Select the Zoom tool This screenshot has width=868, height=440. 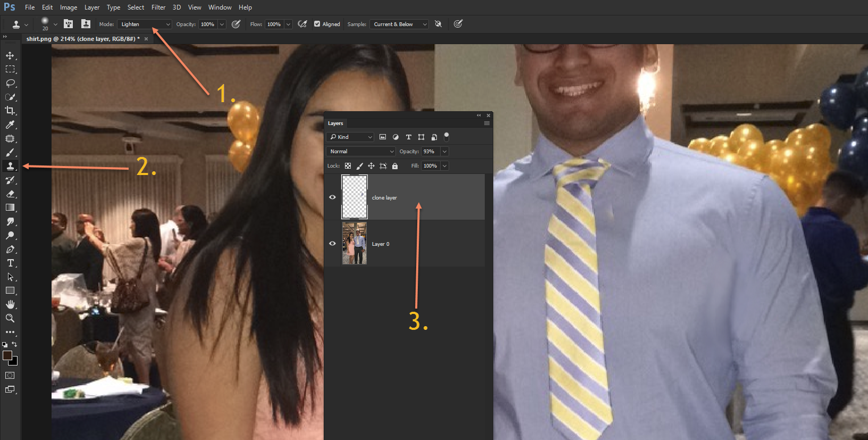(10, 318)
